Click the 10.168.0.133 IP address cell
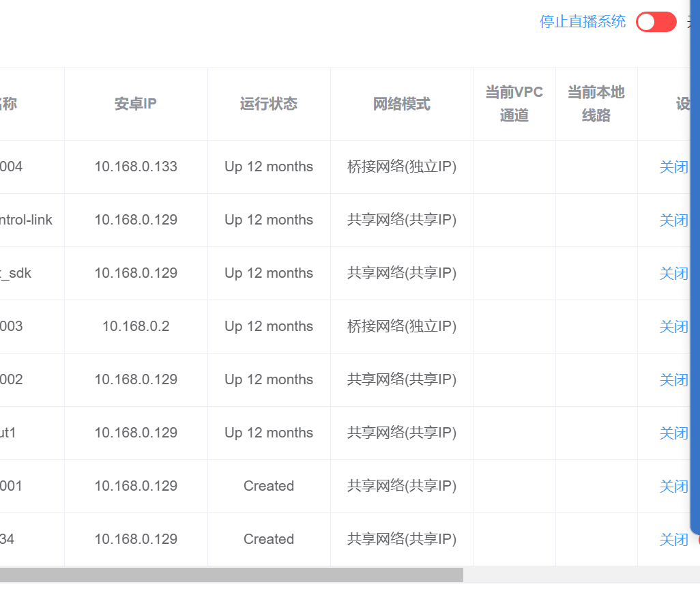The image size is (700, 591). (136, 167)
